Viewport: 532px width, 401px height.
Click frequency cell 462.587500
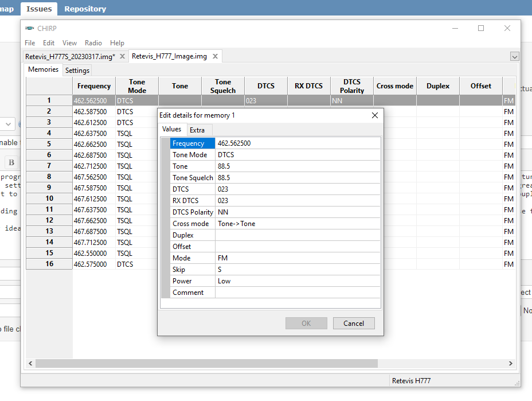pos(94,112)
